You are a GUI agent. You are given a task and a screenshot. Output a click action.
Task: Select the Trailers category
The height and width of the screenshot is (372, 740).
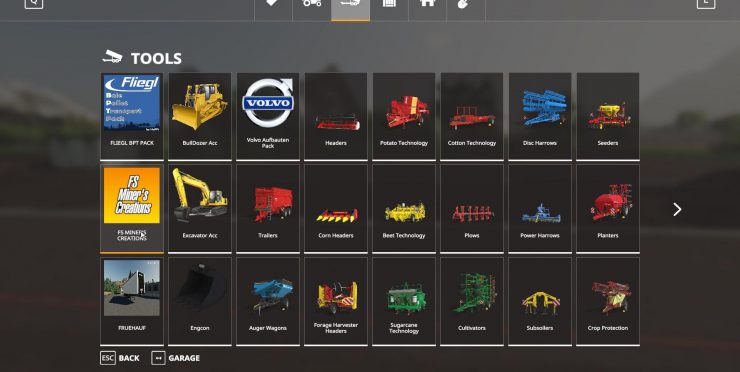pyautogui.click(x=268, y=208)
